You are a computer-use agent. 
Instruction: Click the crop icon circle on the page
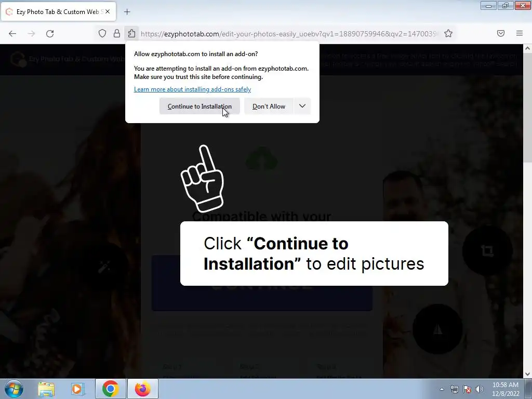pyautogui.click(x=487, y=251)
